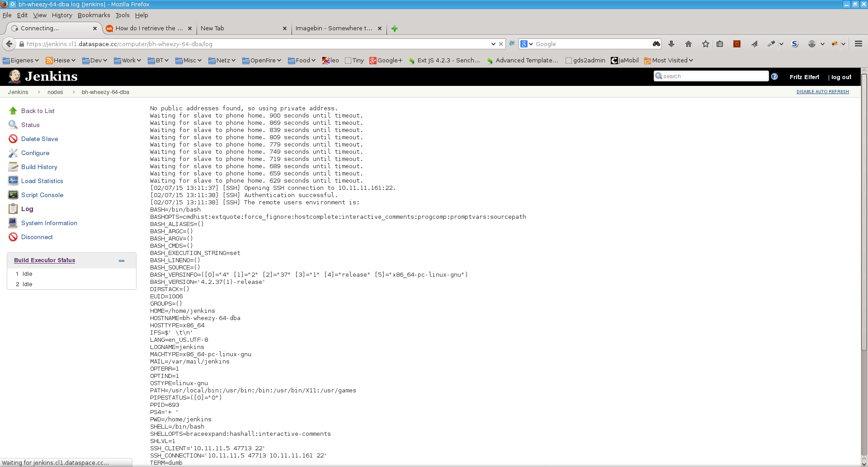The height and width of the screenshot is (467, 868).
Task: Expand the Eigenes bookmarks folder
Action: pos(21,60)
